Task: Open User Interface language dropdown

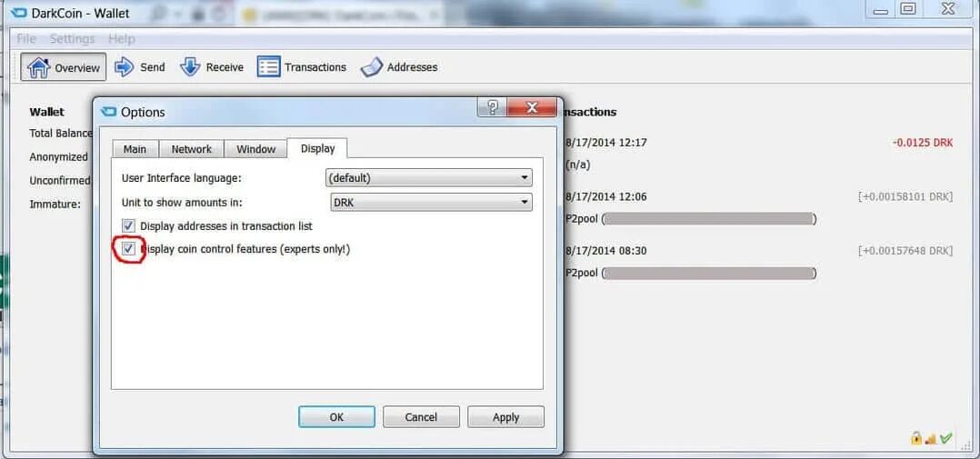Action: [x=429, y=178]
